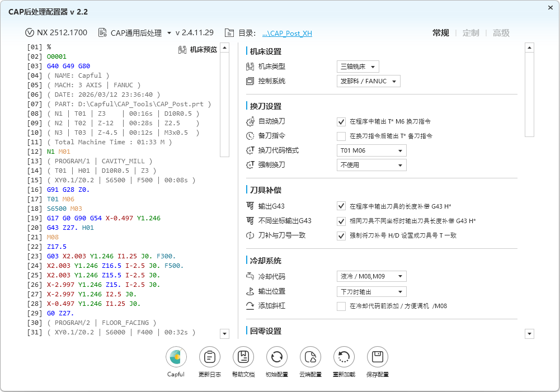This screenshot has height=392, width=560.
Task: Switch to the 高级 tab
Action: [501, 33]
